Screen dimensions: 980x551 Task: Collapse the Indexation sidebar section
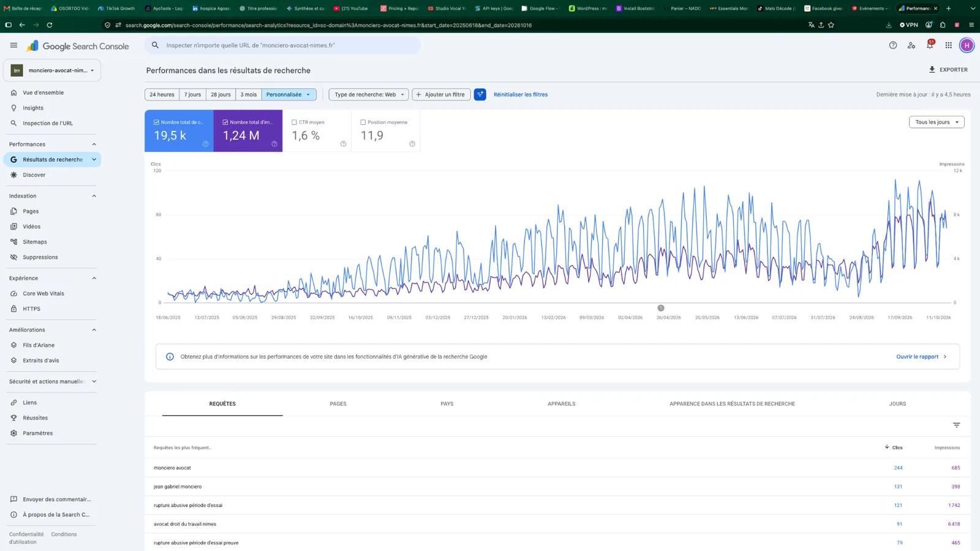click(x=94, y=196)
